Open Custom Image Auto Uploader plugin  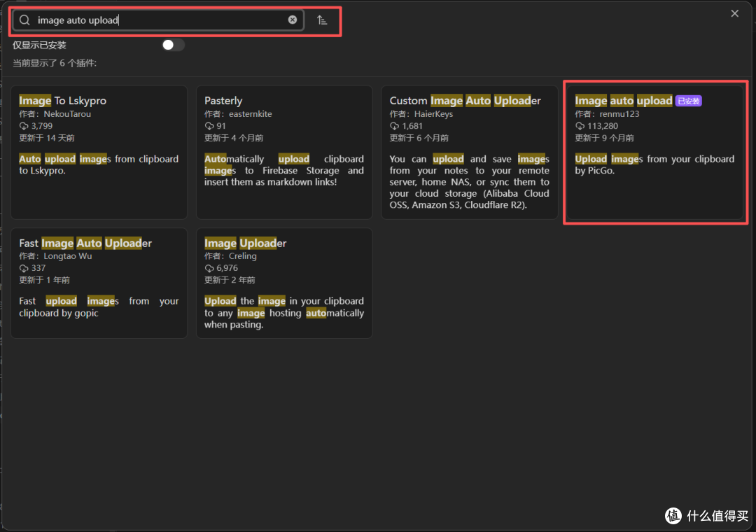coord(469,153)
